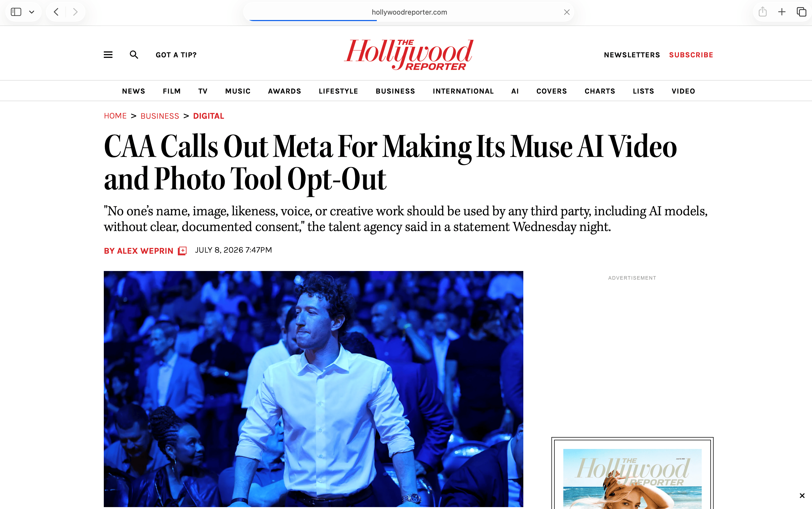The width and height of the screenshot is (812, 509).
Task: Open the COVERS nav section
Action: 551,91
